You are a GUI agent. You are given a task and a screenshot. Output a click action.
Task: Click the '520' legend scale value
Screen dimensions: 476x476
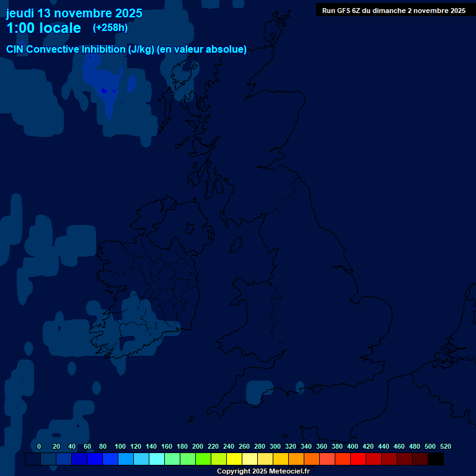pos(445,446)
